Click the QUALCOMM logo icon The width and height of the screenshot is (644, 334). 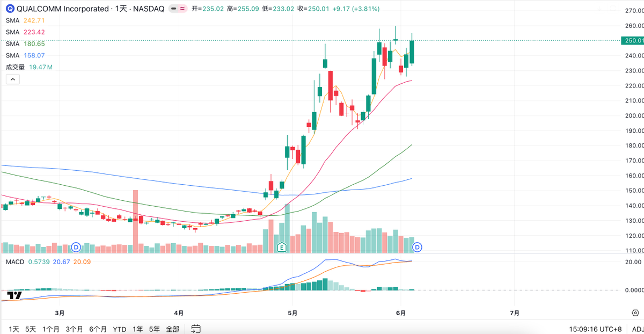[10, 9]
